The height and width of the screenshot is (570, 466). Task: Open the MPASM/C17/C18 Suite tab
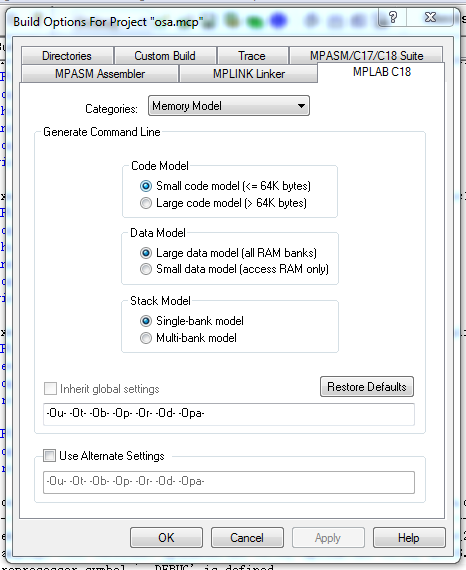click(366, 56)
